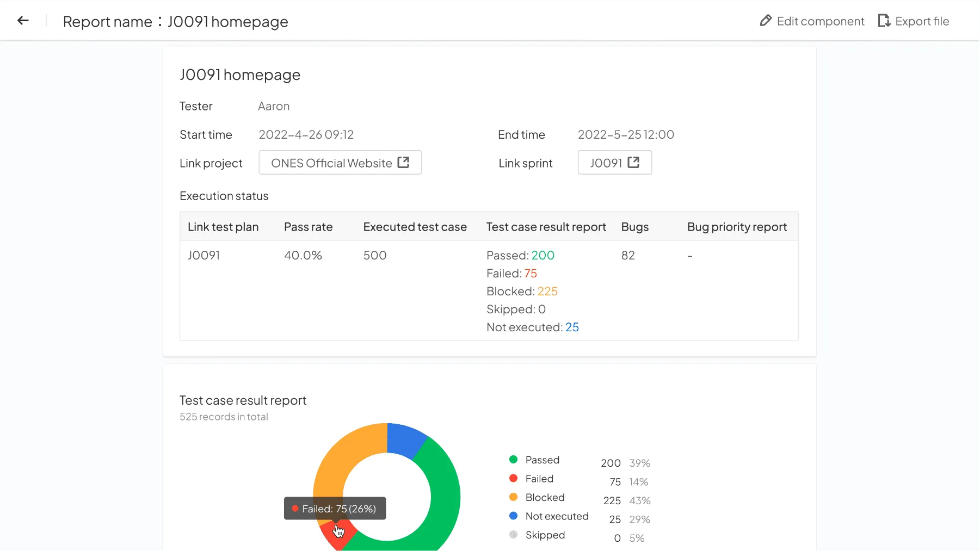This screenshot has width=980, height=551.
Task: Click the Failed count 75 in table
Action: tap(531, 274)
